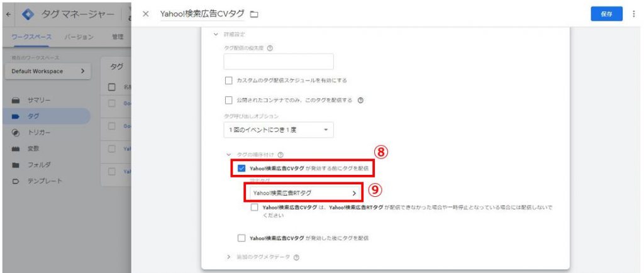Open サマリー in the sidebar
This screenshot has width=644, height=273.
40,100
